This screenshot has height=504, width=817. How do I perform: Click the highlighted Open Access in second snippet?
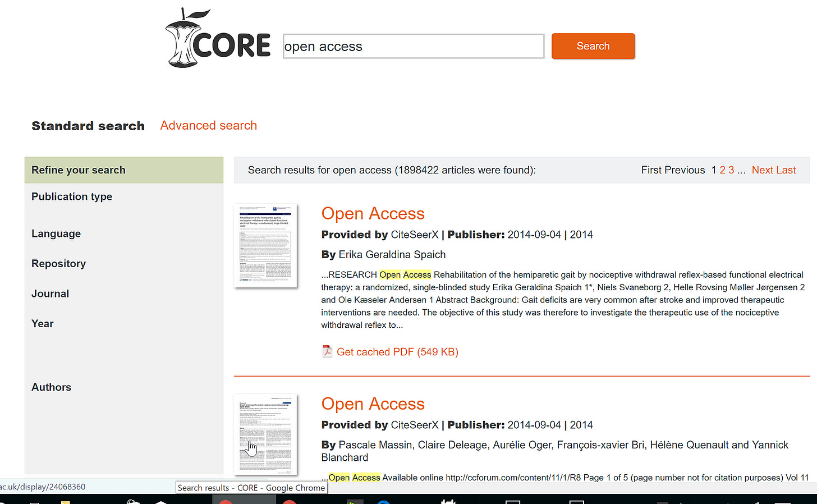point(354,478)
